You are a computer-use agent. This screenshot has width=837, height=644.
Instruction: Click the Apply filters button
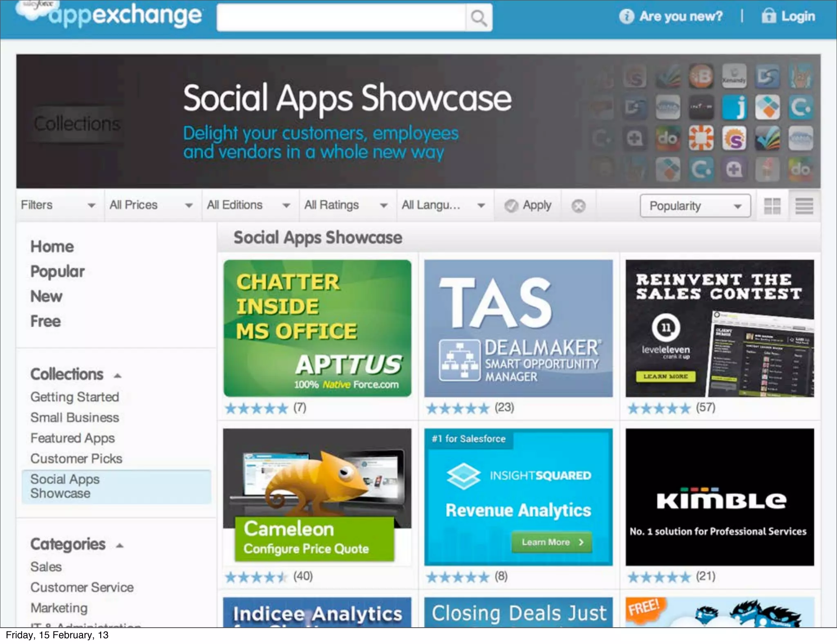coord(528,205)
